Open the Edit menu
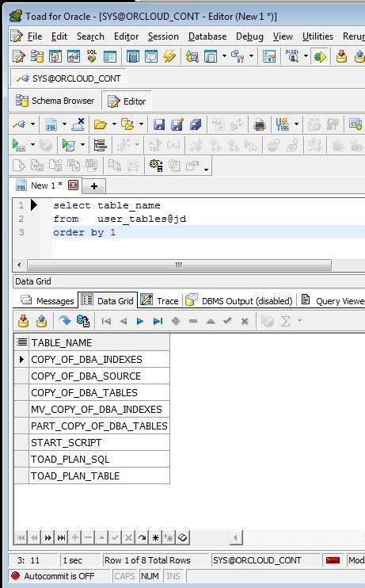 59,36
